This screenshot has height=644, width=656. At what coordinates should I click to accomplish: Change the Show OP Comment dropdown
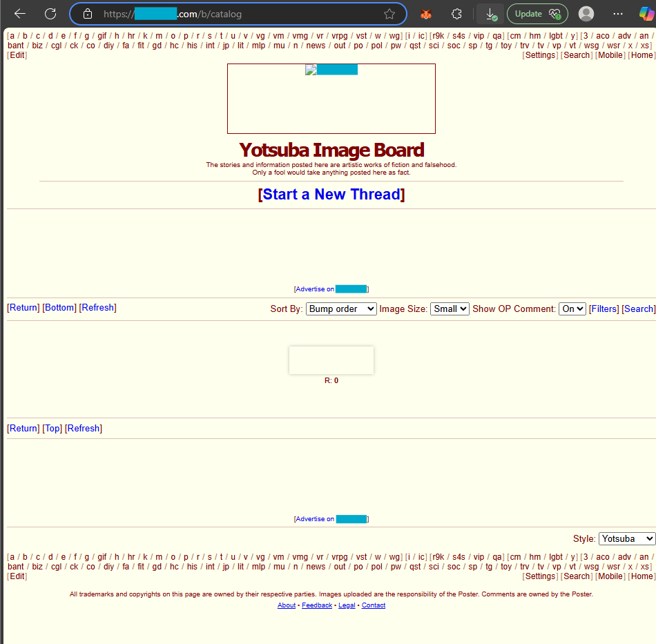click(572, 309)
